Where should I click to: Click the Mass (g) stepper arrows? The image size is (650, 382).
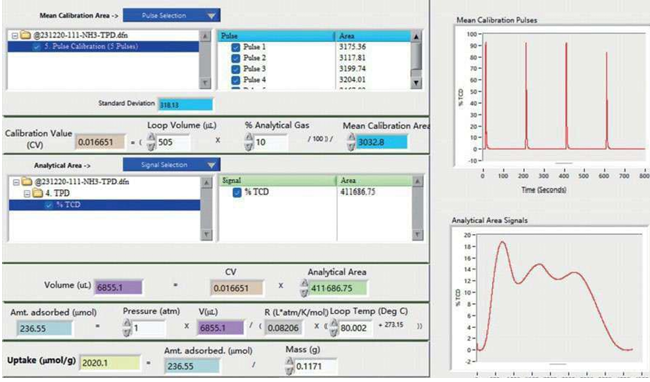[289, 366]
